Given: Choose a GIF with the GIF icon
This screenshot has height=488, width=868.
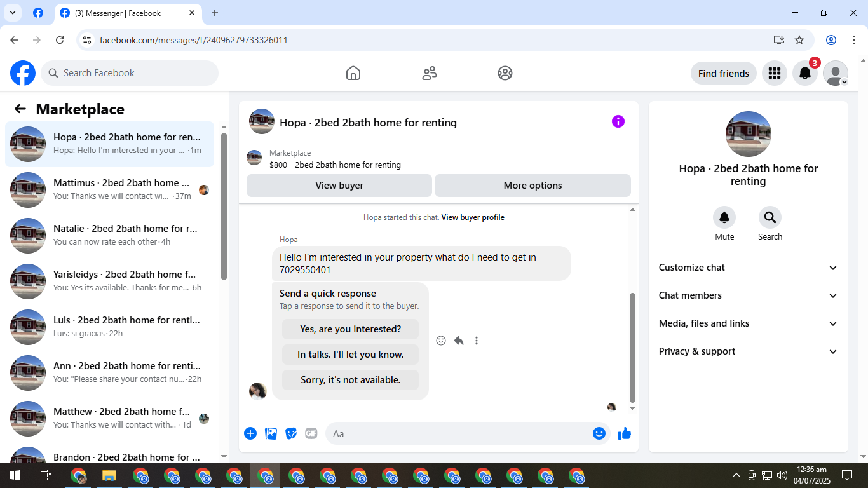Looking at the screenshot, I should coord(311,433).
